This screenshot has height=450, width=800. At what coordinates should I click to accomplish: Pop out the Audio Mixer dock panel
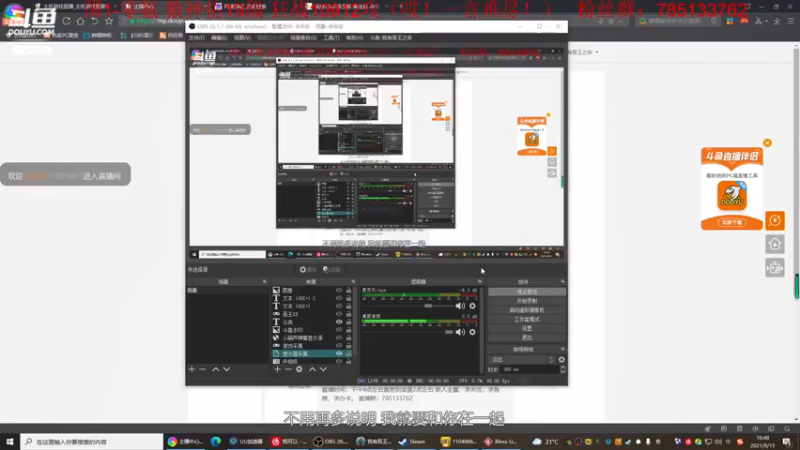click(x=480, y=282)
